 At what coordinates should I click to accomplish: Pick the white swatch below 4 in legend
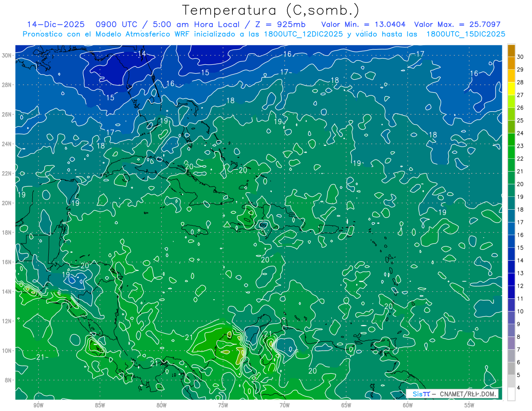[512, 394]
